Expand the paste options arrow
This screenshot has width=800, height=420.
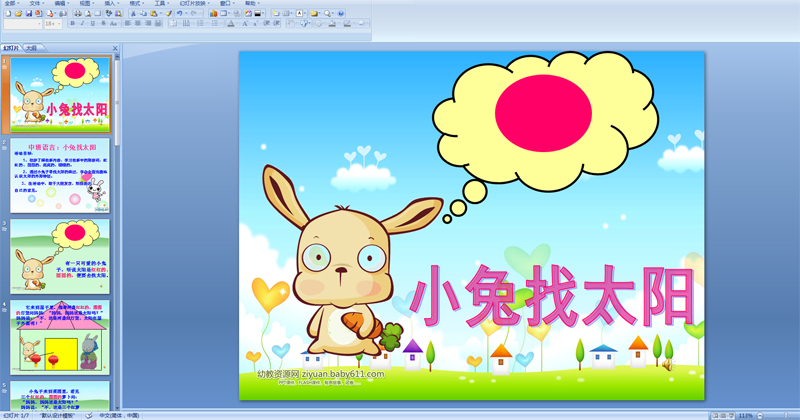161,13
